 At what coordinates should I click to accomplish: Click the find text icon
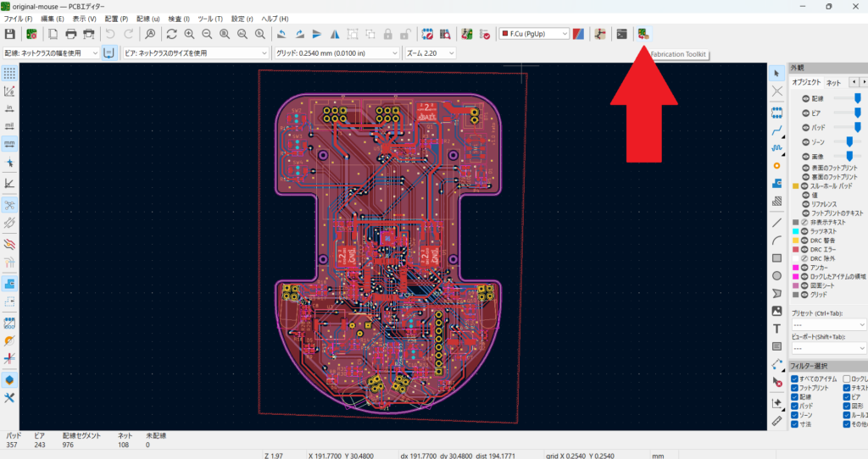pyautogui.click(x=150, y=34)
